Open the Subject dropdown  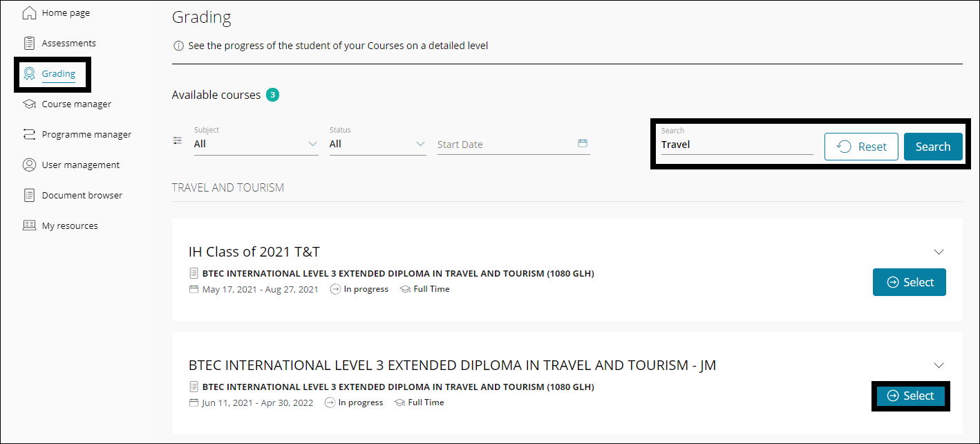[256, 144]
